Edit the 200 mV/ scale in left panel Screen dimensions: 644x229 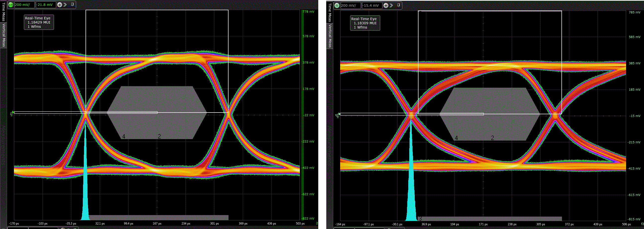pyautogui.click(x=24, y=5)
